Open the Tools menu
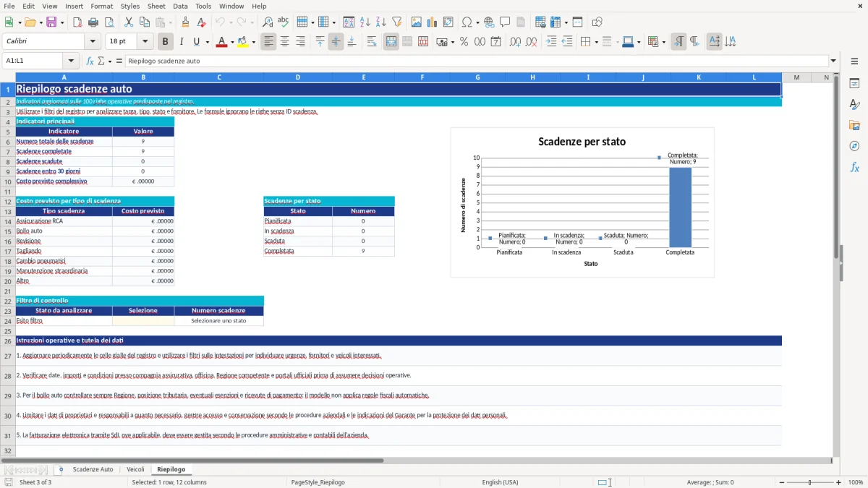This screenshot has height=488, width=868. (x=203, y=6)
